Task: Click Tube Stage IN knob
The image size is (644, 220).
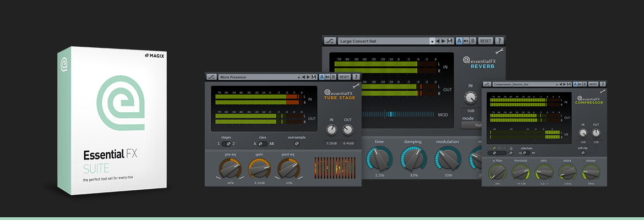Action: 331,130
